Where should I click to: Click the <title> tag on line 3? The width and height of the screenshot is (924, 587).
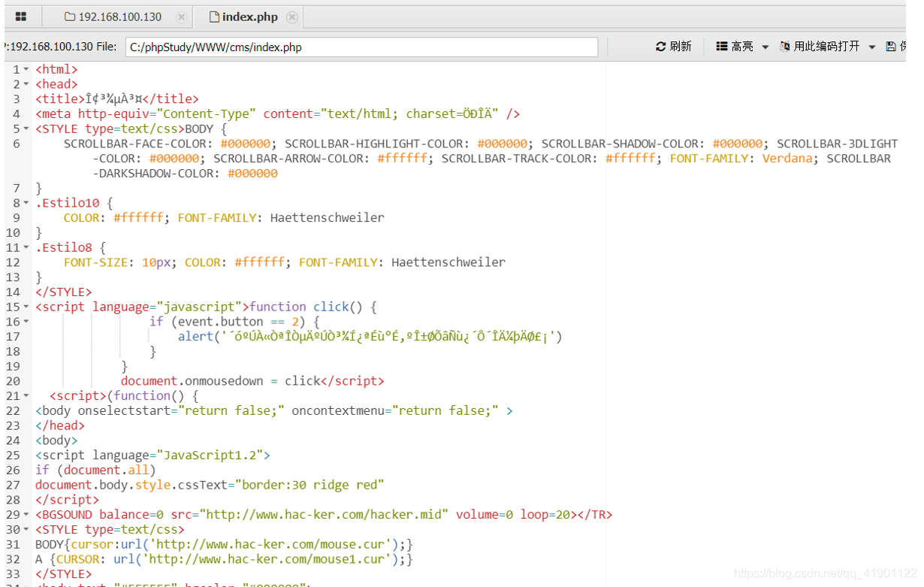pos(60,99)
